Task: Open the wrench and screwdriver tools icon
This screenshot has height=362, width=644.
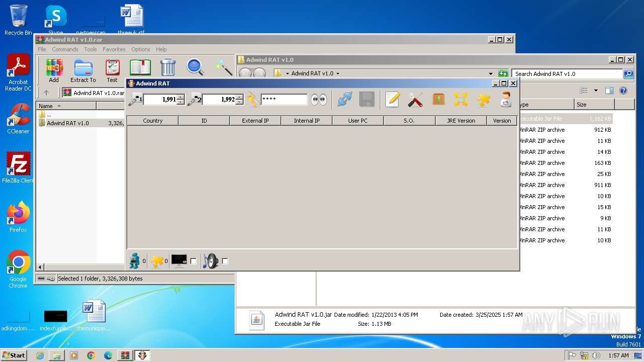Action: pos(415,99)
